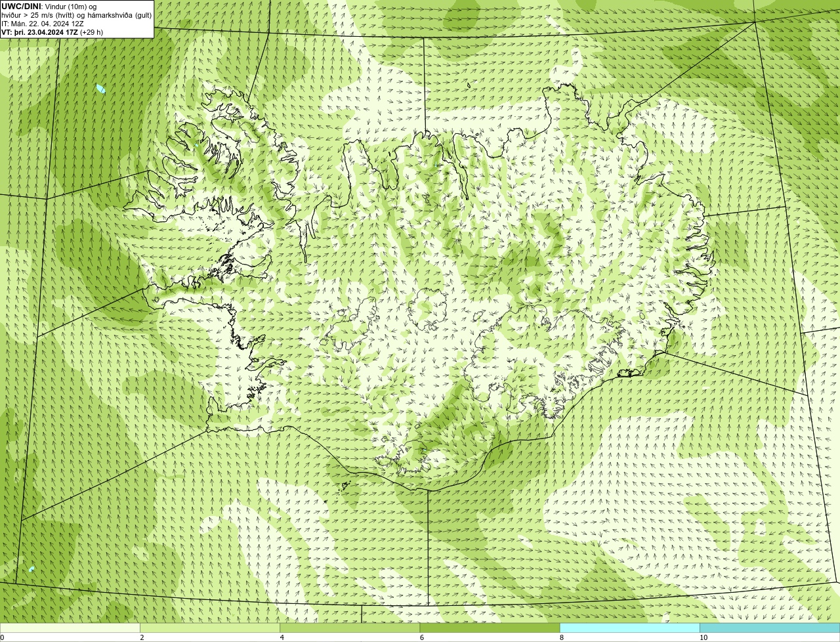
Task: Click the "UWC/DINI: Vindur (10m) og" title line
Action: pos(49,6)
